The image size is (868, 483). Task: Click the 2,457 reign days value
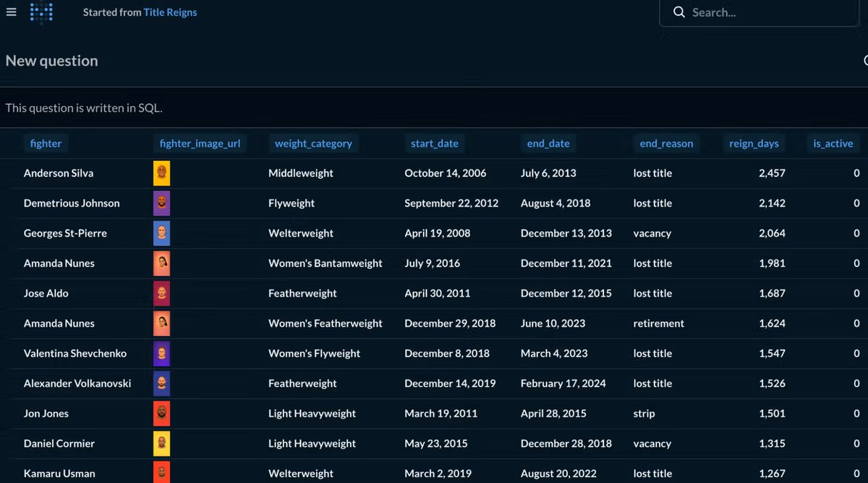(x=772, y=174)
